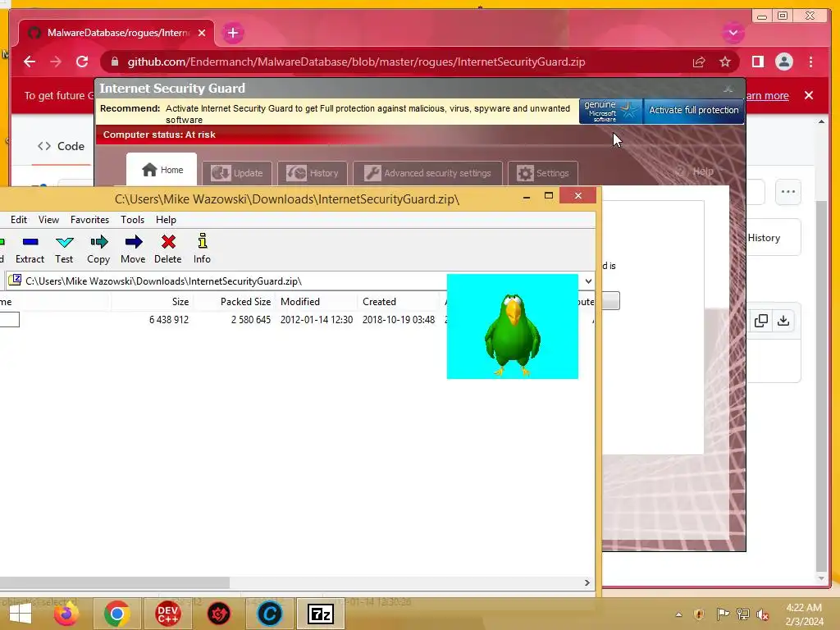Screen dimensions: 840x630
Task: Select modified date 2012-01-14 12:30 cell
Action: [x=317, y=320]
